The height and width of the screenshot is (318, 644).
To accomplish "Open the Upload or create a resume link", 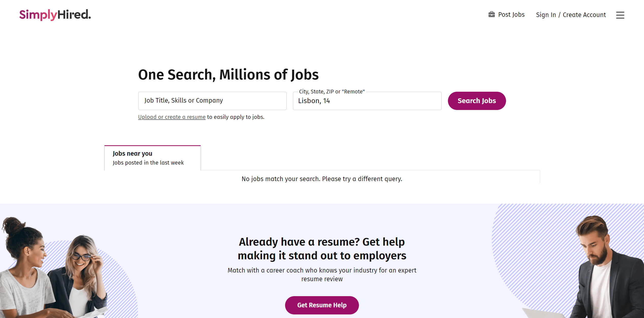I will [172, 117].
